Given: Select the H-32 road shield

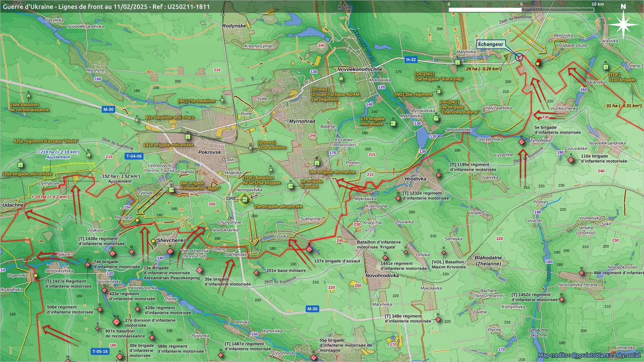Looking at the screenshot, I should (411, 60).
